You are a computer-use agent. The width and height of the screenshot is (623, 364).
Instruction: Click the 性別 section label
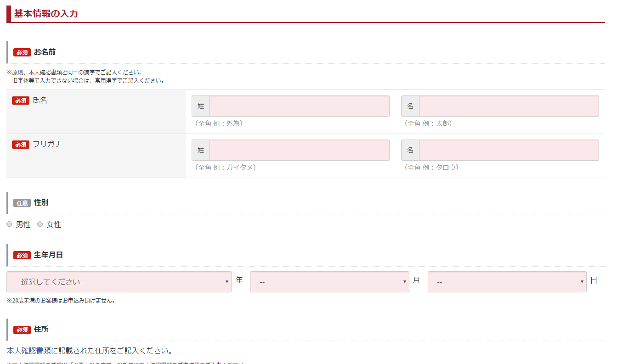(x=41, y=203)
